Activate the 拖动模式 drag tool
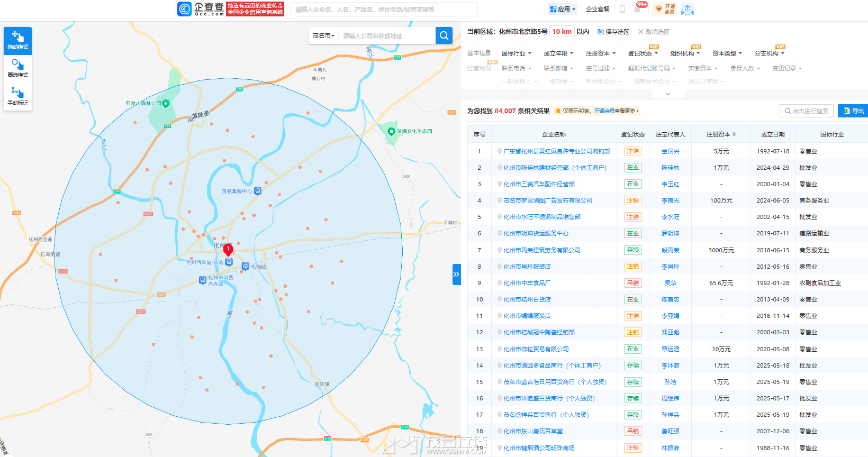 (x=18, y=41)
